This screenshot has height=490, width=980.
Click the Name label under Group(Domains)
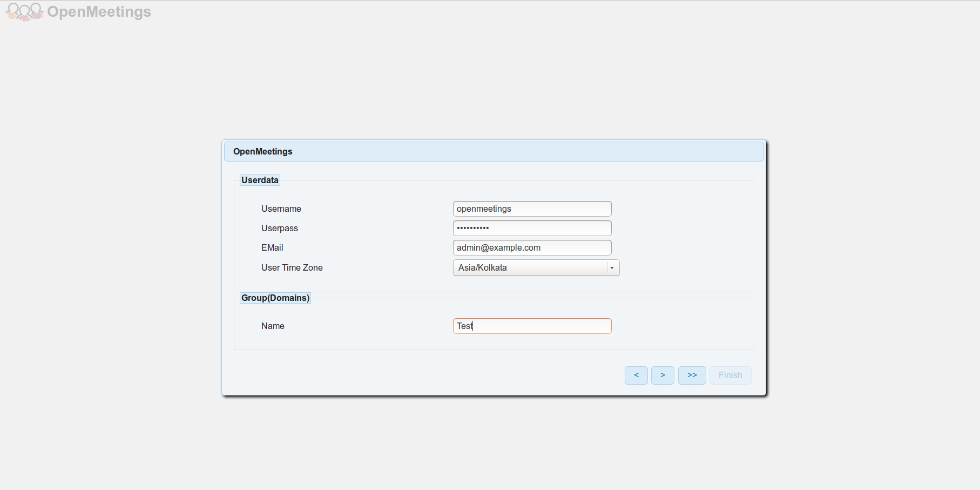click(273, 326)
